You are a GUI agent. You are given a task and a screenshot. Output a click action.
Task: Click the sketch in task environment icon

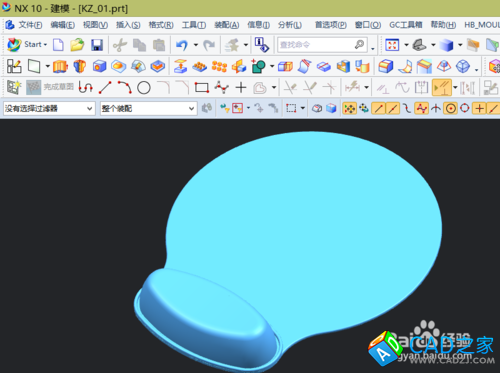(x=14, y=66)
